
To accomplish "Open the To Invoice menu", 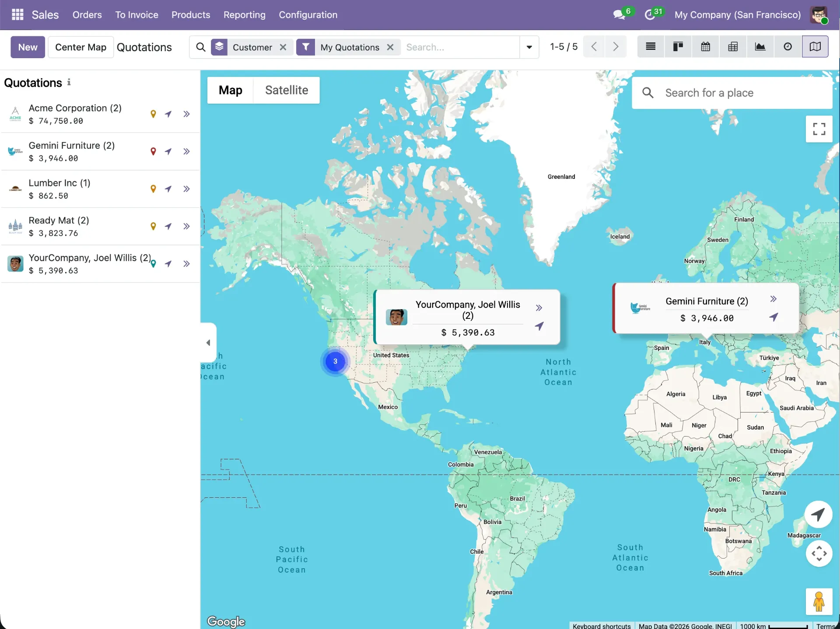I will (x=136, y=14).
